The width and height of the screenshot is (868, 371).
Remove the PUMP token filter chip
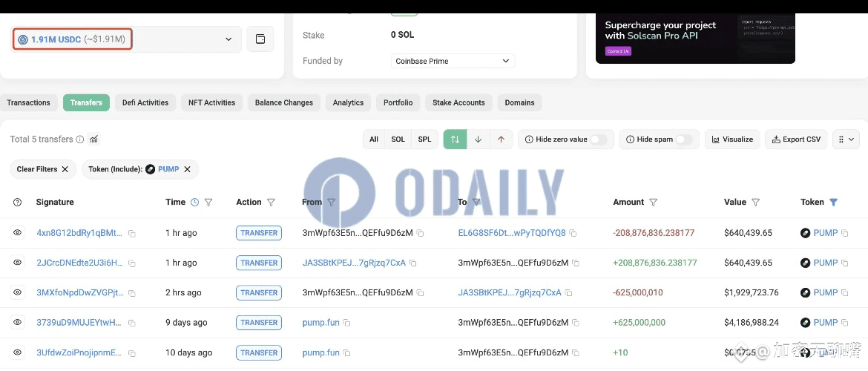click(x=187, y=169)
